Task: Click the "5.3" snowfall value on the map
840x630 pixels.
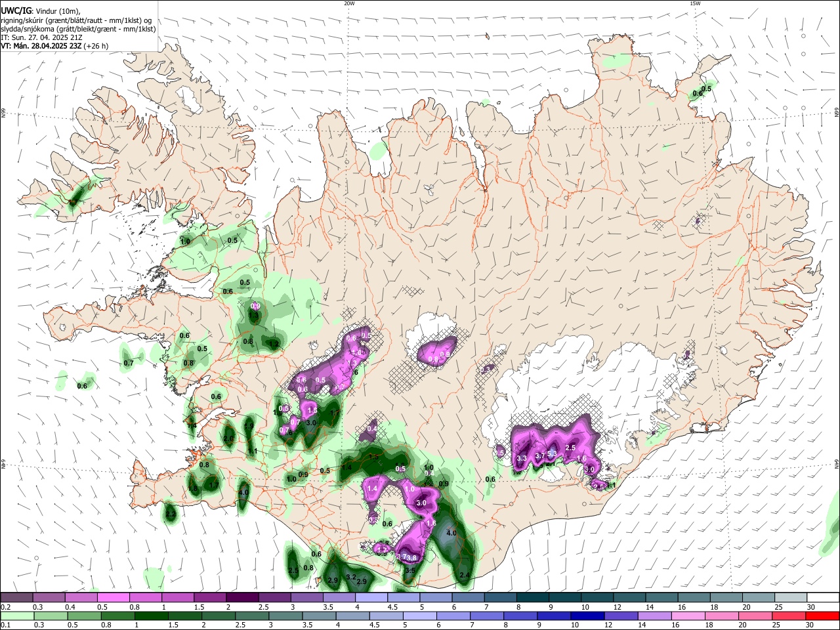Action: click(552, 454)
